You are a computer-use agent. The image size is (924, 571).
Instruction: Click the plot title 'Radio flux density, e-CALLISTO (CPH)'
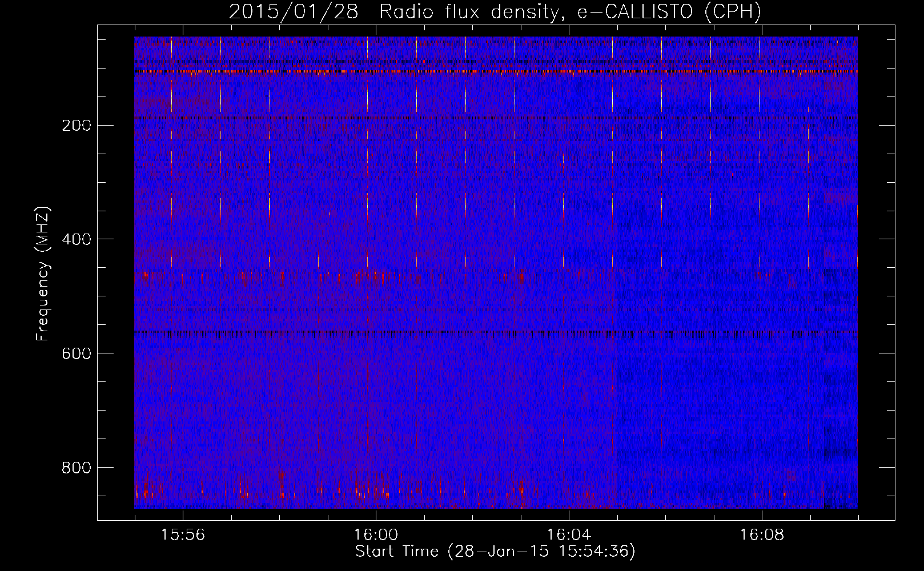(x=570, y=11)
